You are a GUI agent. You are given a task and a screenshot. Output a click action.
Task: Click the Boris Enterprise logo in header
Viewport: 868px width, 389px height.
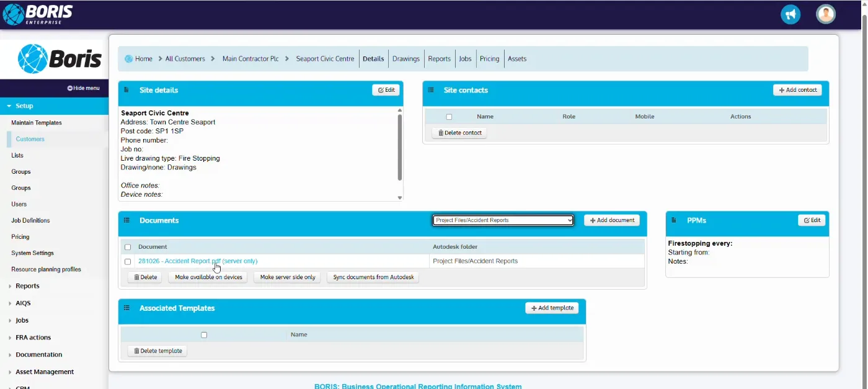pyautogui.click(x=38, y=14)
